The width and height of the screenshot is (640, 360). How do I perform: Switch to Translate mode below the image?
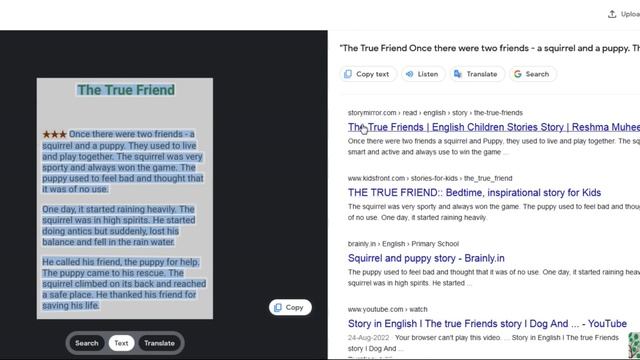159,343
